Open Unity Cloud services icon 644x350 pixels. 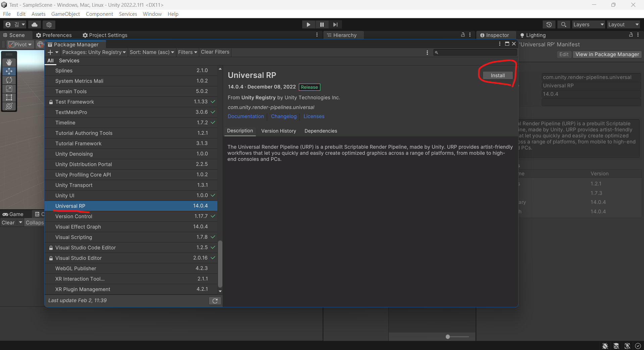(x=35, y=25)
